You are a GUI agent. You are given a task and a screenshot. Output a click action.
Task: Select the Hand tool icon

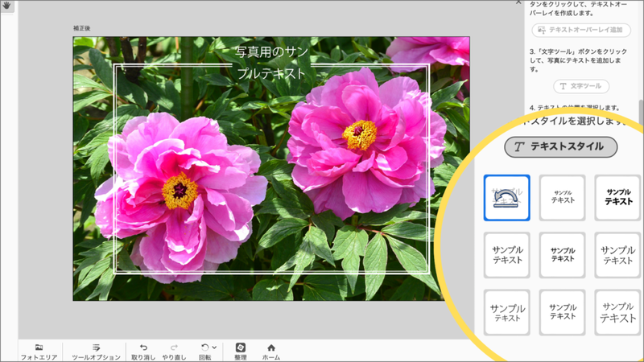pos(6,6)
